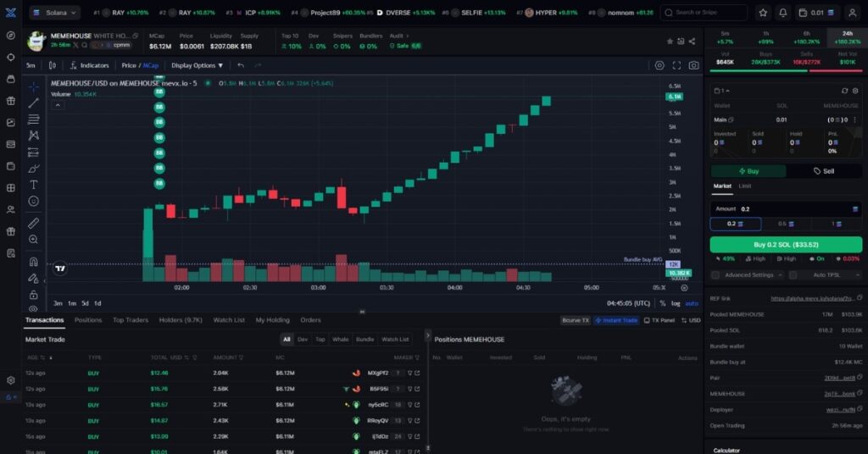Viewport: 868px width, 454px height.
Task: Toggle Instant Trade mode
Action: 616,320
